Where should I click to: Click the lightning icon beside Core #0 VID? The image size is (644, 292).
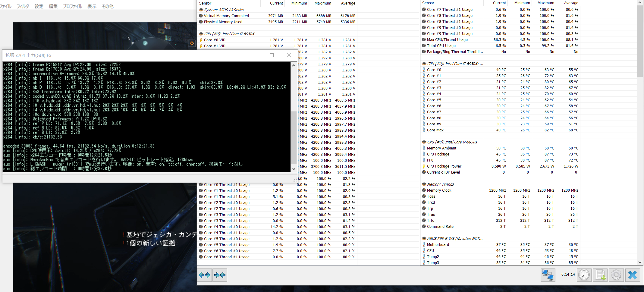pyautogui.click(x=201, y=40)
